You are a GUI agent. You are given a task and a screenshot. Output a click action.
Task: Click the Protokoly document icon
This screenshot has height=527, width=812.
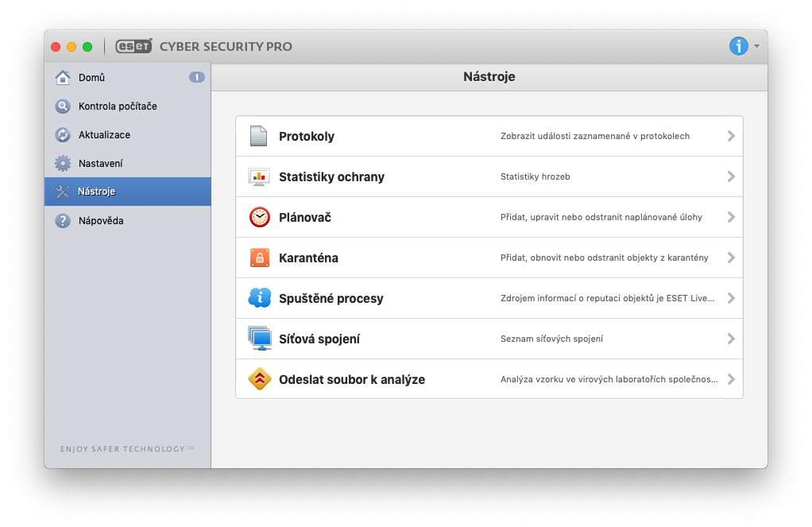click(x=259, y=136)
